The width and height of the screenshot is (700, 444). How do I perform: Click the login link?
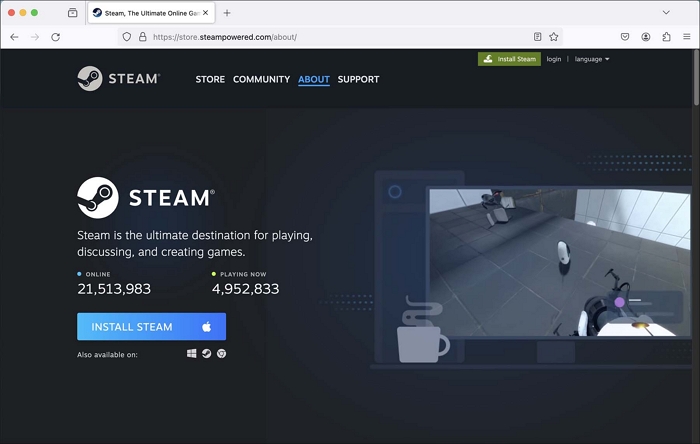554,59
